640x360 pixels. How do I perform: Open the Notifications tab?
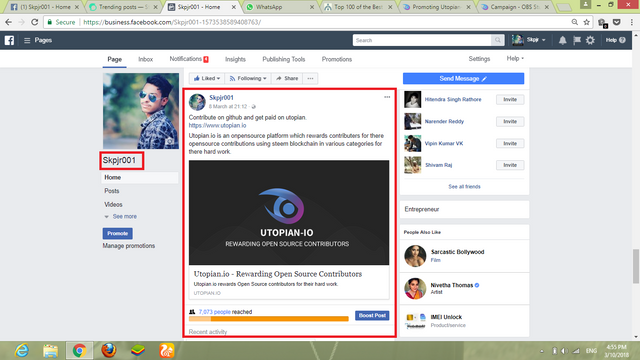click(189, 59)
